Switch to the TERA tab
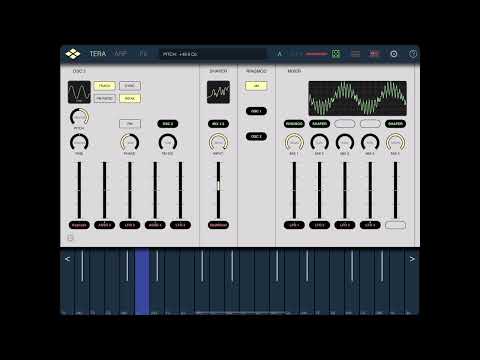Screen dimensions: 480x360 click(x=97, y=54)
